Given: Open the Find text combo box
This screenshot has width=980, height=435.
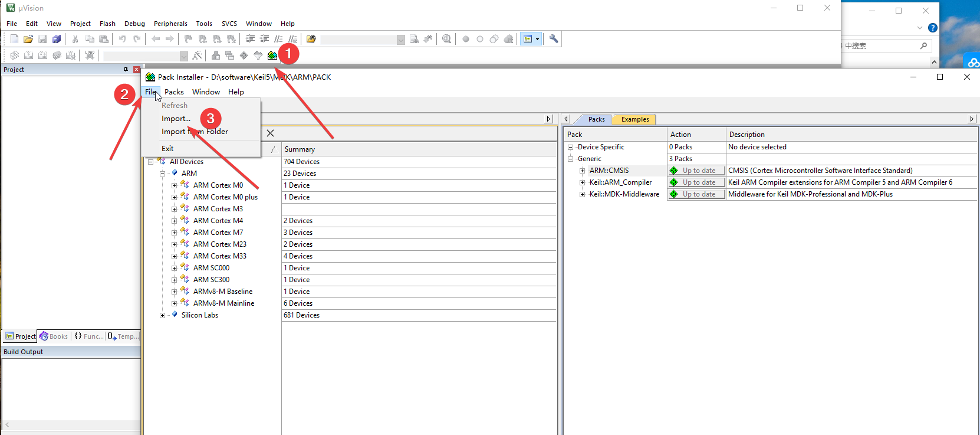Looking at the screenshot, I should click(x=363, y=40).
